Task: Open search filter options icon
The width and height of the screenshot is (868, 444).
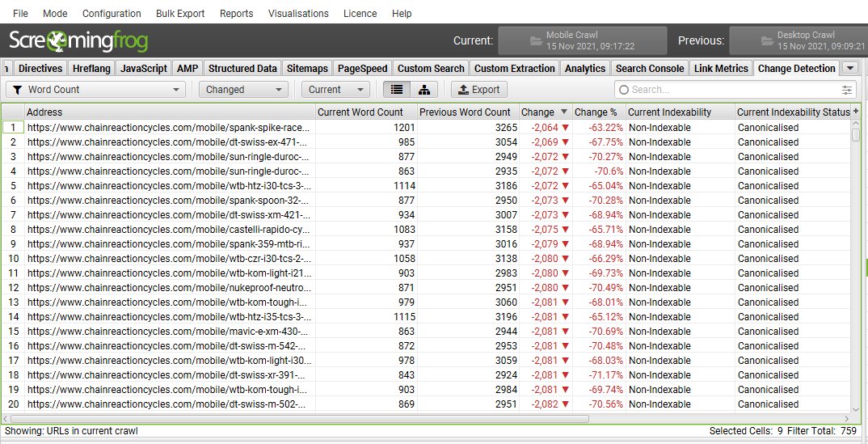Action: click(847, 90)
